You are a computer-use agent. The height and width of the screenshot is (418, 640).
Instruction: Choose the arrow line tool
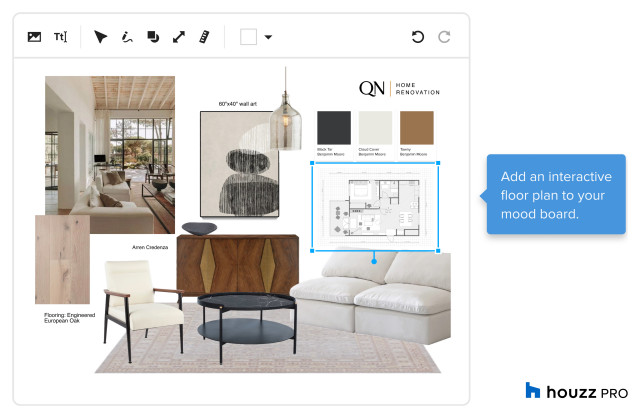pyautogui.click(x=179, y=37)
